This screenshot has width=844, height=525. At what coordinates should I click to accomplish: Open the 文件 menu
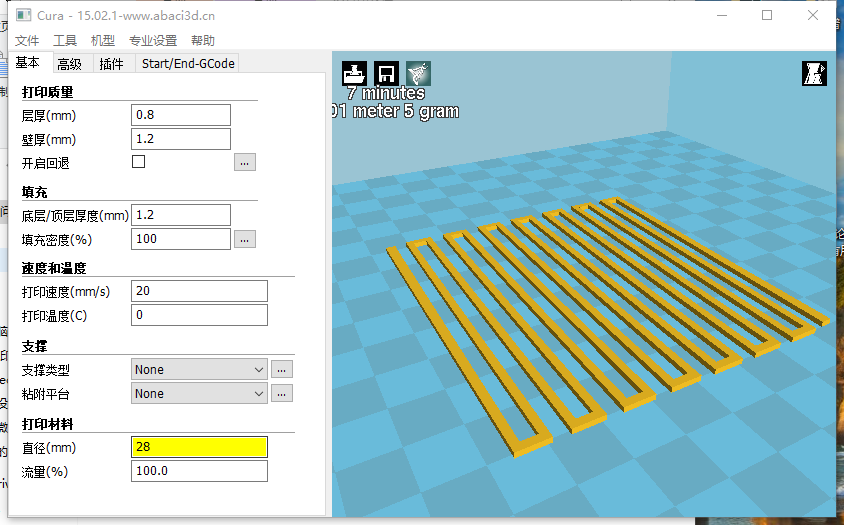pyautogui.click(x=27, y=40)
